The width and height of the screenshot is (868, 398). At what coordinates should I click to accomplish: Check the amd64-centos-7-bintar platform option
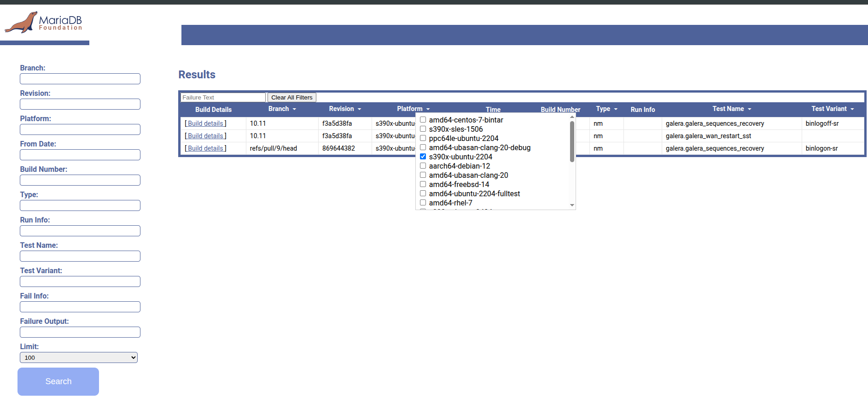point(423,120)
